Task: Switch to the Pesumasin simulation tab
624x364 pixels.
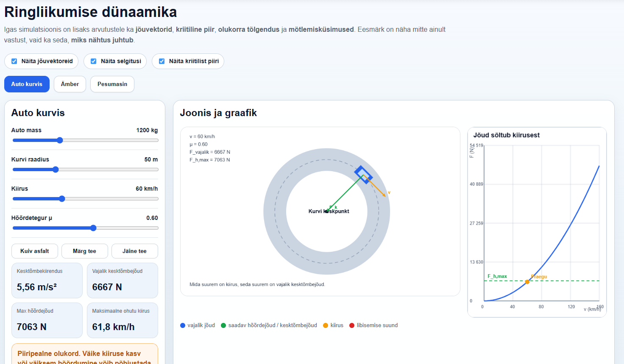Action: tap(112, 84)
